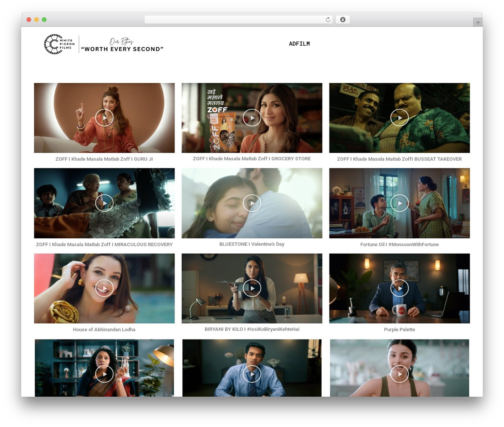Minimize the window with the yellow button
The image size is (504, 427).
[37, 20]
